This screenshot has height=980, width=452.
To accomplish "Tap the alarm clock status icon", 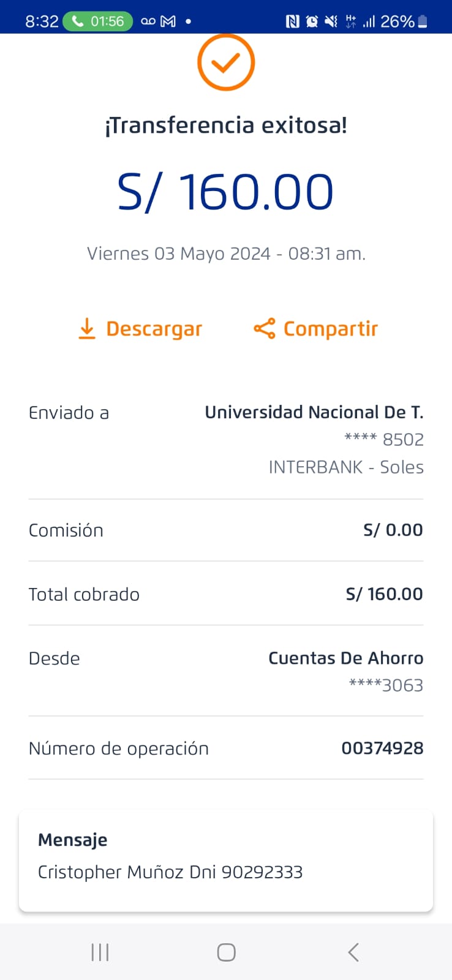I will (x=312, y=21).
